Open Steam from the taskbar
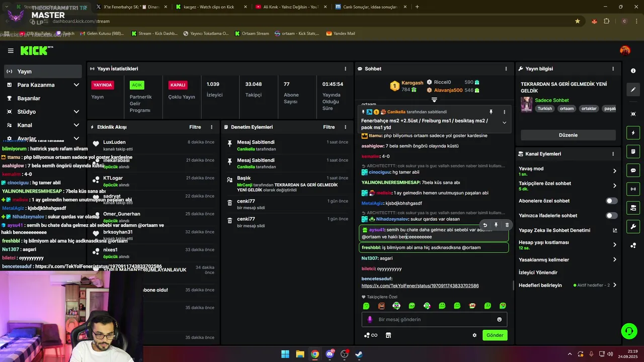The image size is (644, 362). (359, 354)
